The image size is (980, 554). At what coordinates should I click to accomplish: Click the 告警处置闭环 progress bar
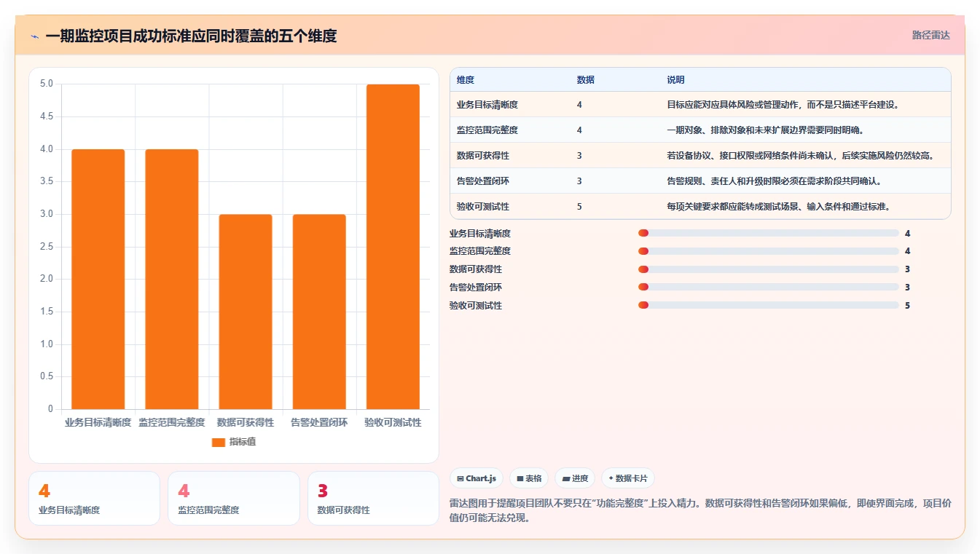pos(768,287)
